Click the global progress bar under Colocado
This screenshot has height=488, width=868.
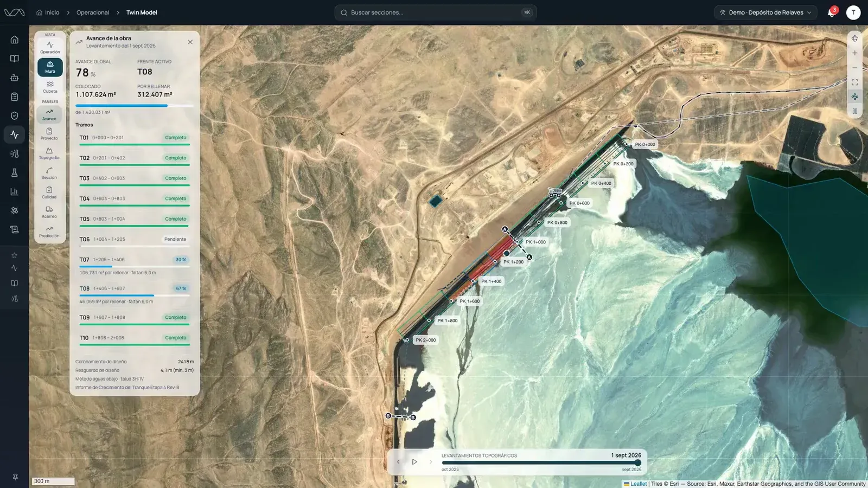(x=135, y=106)
